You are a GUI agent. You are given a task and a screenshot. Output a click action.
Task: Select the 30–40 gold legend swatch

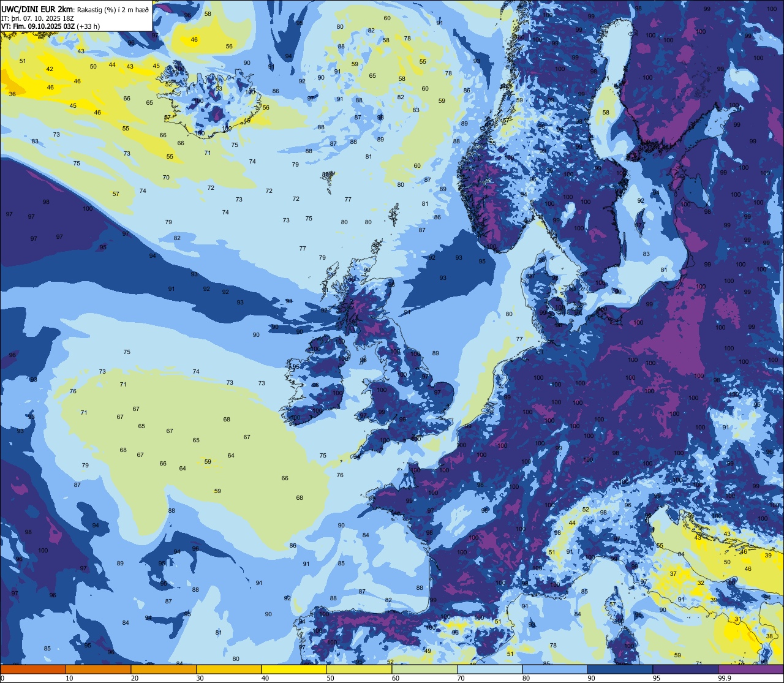click(x=228, y=669)
